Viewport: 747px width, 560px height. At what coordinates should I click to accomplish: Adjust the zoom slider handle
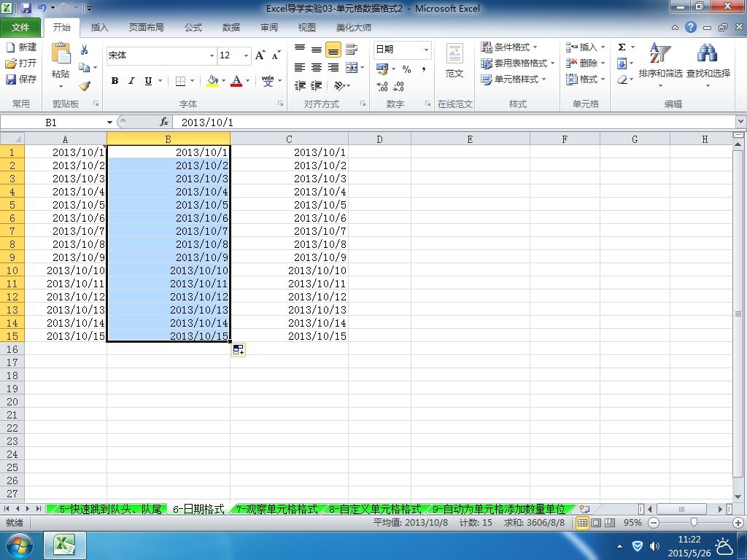694,522
